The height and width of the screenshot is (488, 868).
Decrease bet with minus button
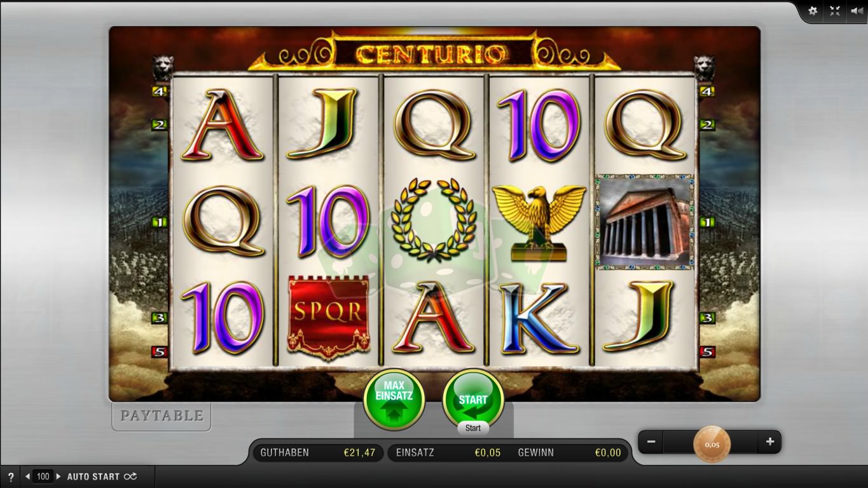pos(651,442)
